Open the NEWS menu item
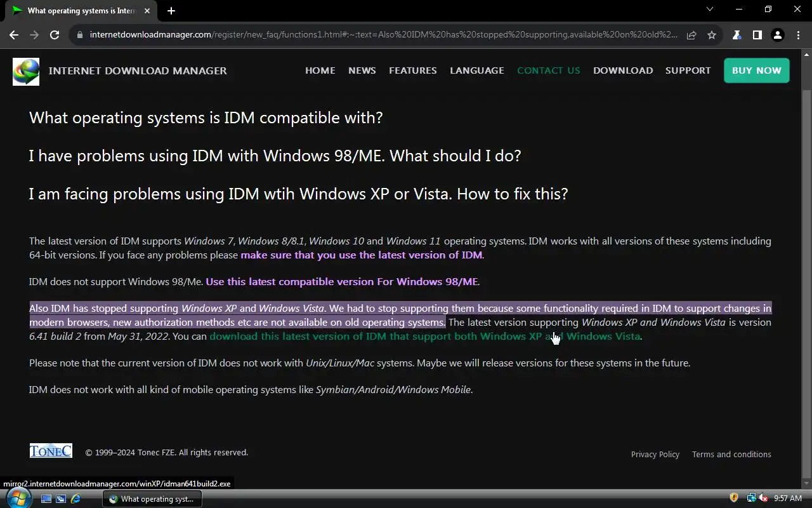The width and height of the screenshot is (812, 508). (362, 70)
